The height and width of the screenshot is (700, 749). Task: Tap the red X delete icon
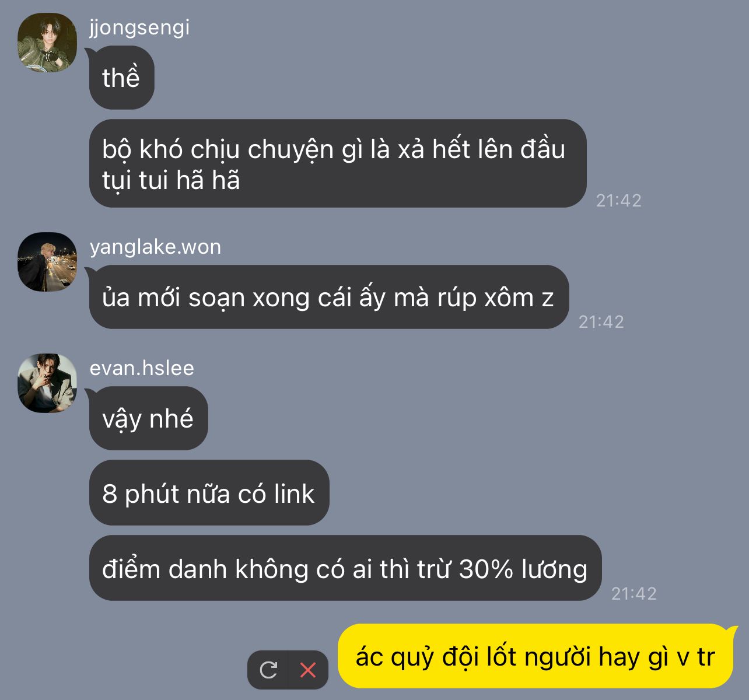pyautogui.click(x=308, y=670)
